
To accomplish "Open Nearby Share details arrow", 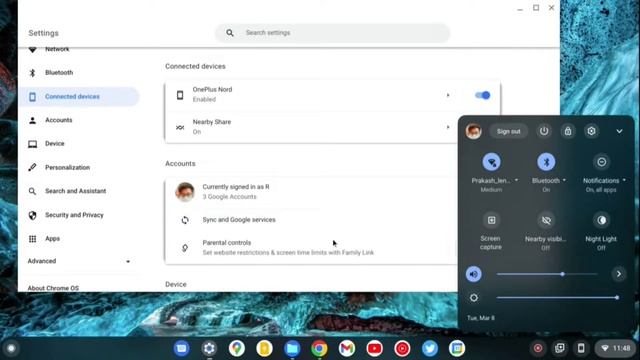I will (448, 127).
